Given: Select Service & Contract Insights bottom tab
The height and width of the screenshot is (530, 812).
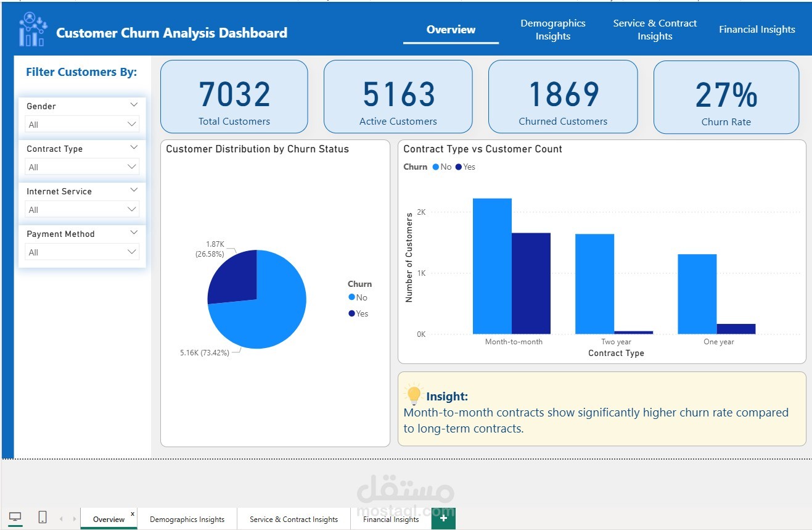Looking at the screenshot, I should point(293,519).
